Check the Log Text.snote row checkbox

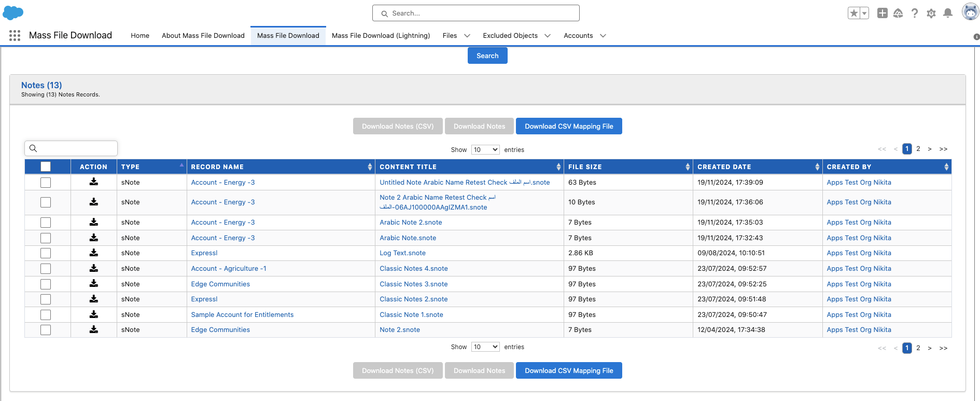46,253
